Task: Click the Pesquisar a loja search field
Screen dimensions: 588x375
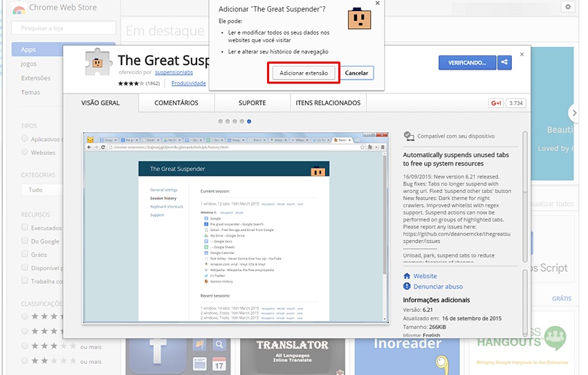Action: point(64,28)
